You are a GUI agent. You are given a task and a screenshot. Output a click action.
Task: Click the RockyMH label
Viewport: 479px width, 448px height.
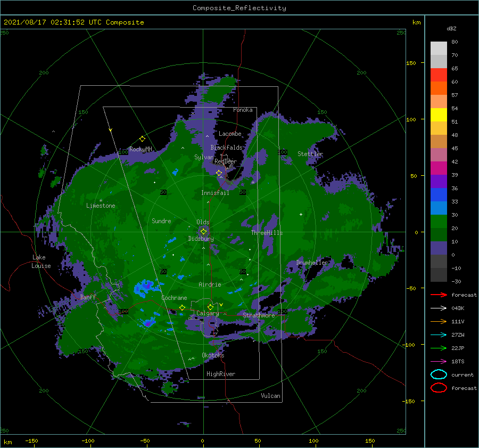pos(141,149)
